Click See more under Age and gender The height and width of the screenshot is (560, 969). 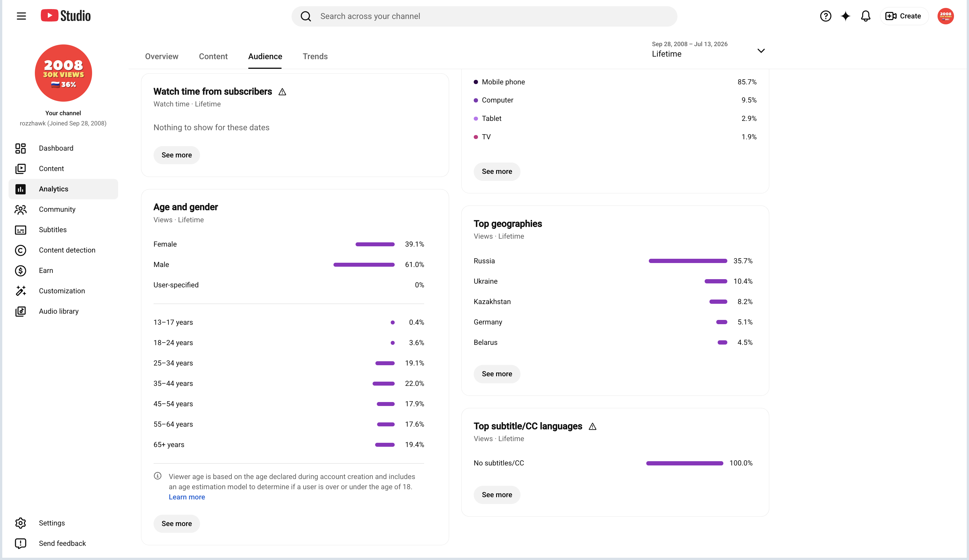tap(177, 523)
